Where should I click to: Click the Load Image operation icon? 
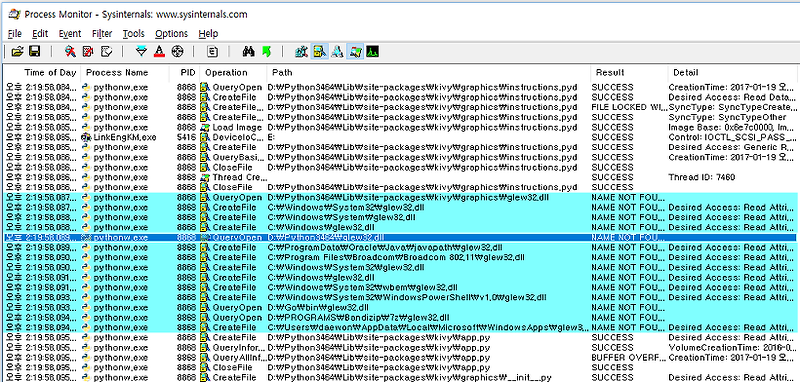point(205,128)
